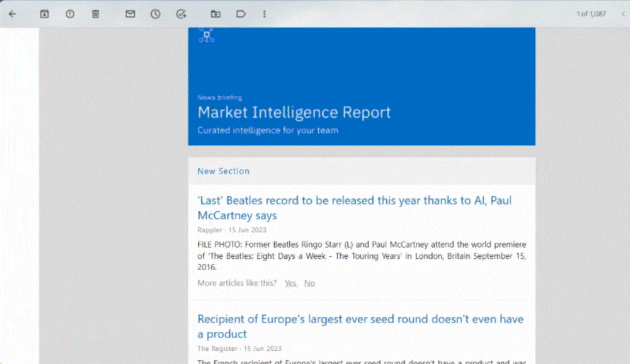Snooze this email with the clock icon
Screen dimensions: 630x364
point(156,14)
